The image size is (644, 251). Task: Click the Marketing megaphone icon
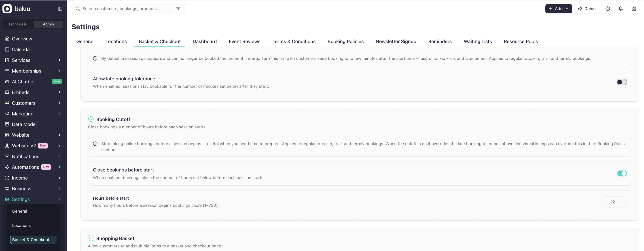tap(7, 114)
